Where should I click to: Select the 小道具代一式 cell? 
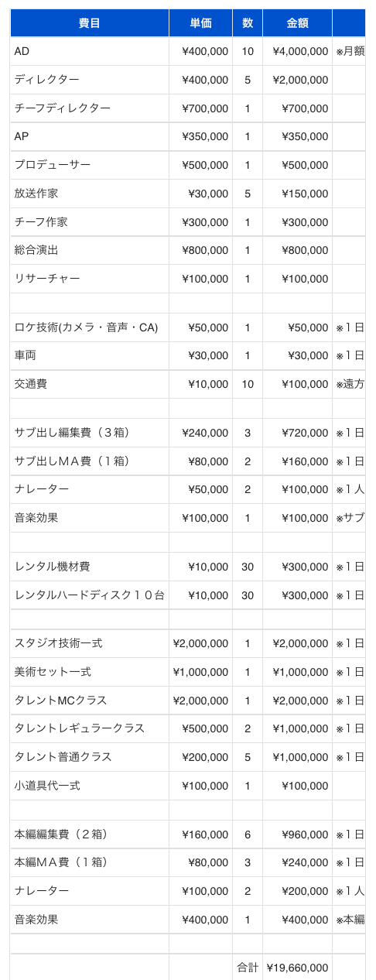pos(90,786)
